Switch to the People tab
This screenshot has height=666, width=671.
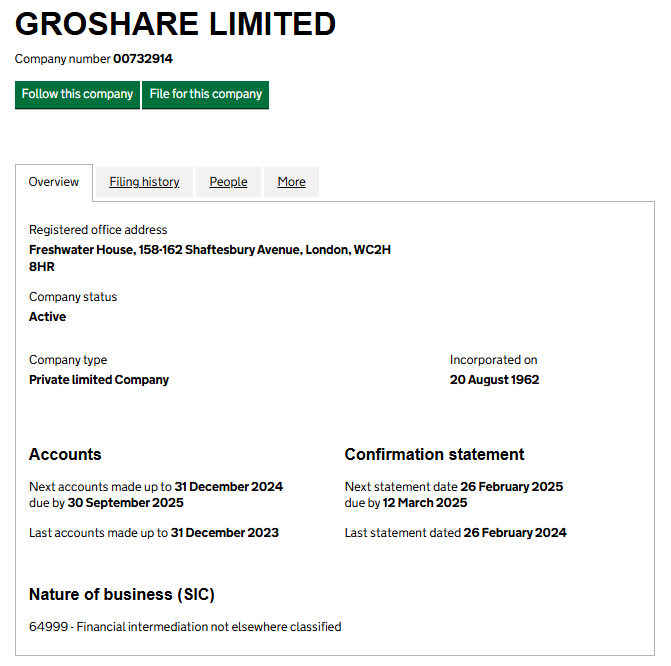228,182
